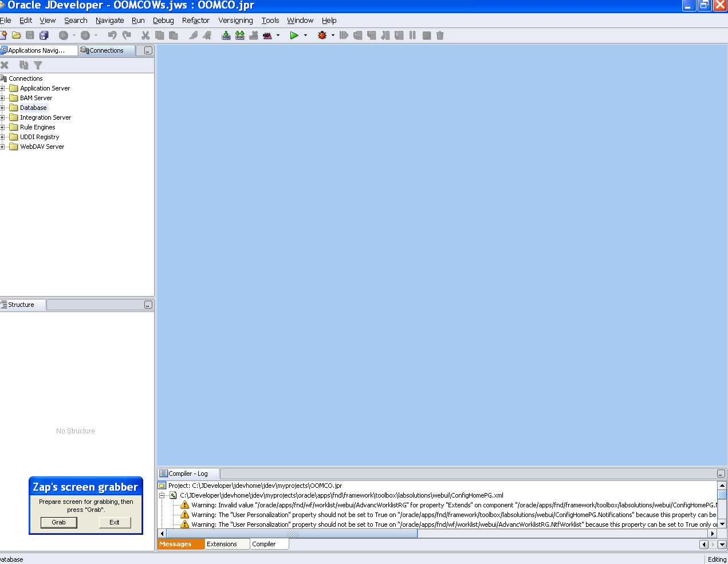Click the Copy toolbar icon
Screen dimensions: 728x564
coord(159,36)
